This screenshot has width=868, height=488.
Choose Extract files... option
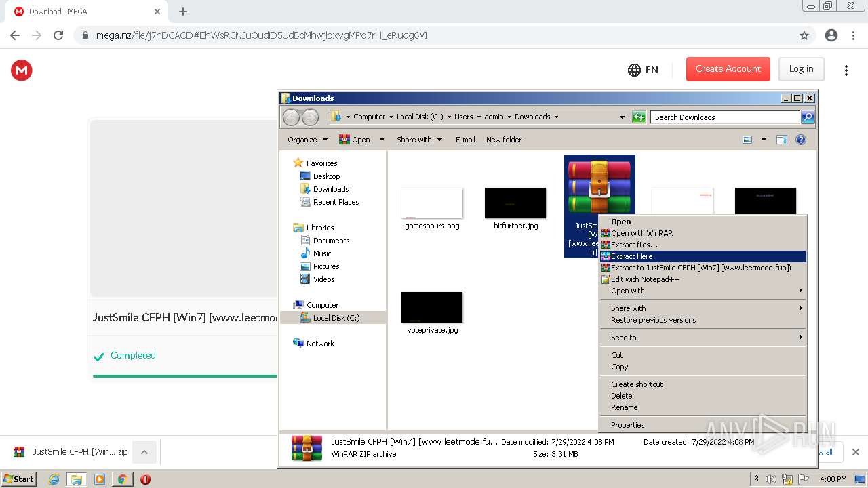703,245
